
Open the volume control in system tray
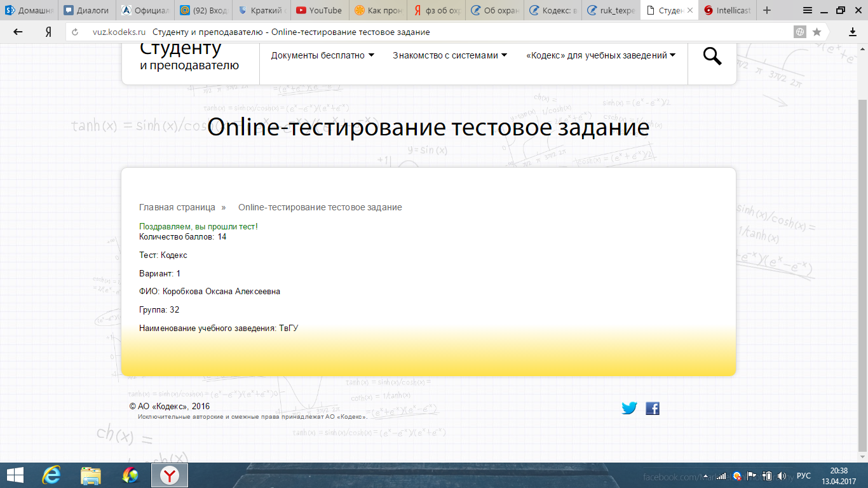tap(782, 475)
